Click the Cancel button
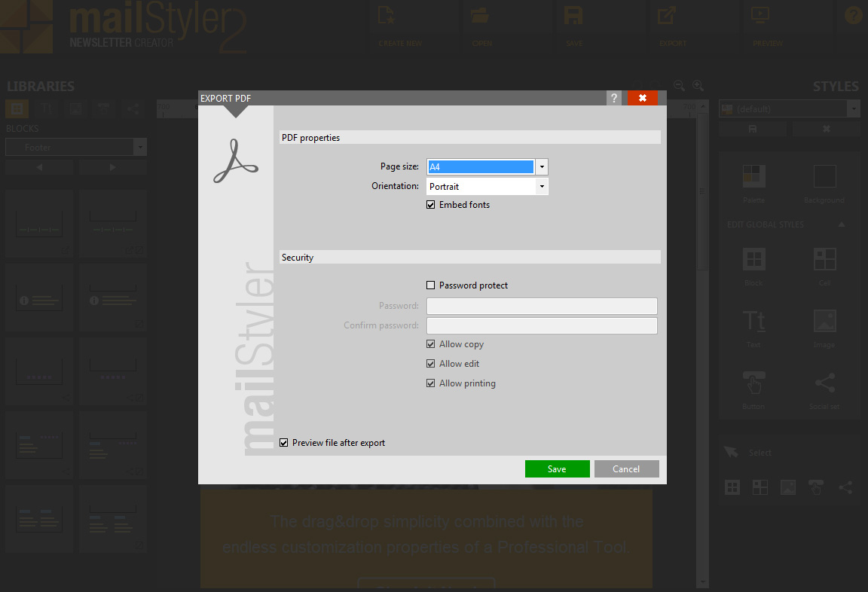Image resolution: width=868 pixels, height=592 pixels. [626, 468]
